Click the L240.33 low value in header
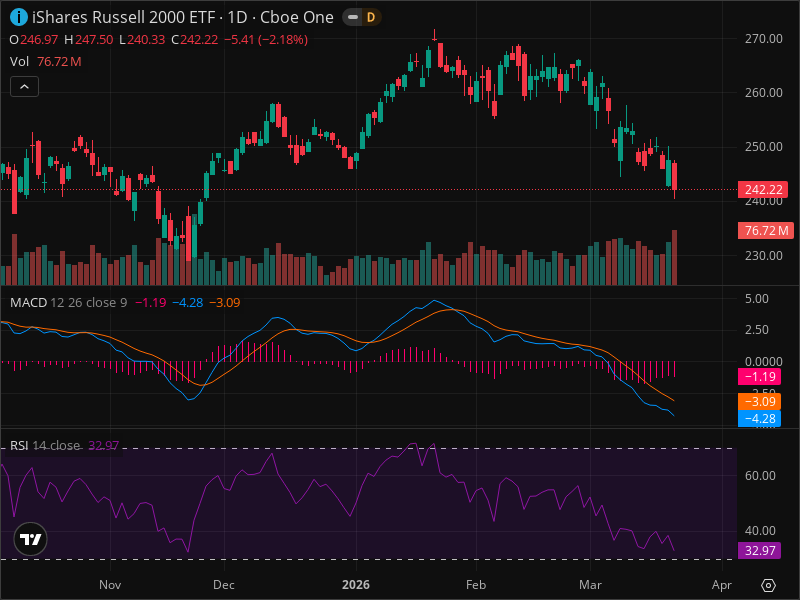The width and height of the screenshot is (800, 600). point(142,40)
